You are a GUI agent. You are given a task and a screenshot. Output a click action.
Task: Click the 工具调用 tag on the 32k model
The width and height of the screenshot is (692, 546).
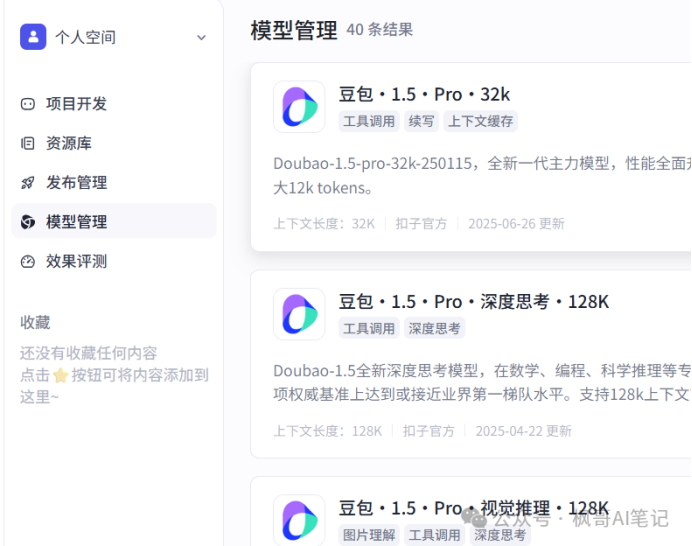(369, 121)
